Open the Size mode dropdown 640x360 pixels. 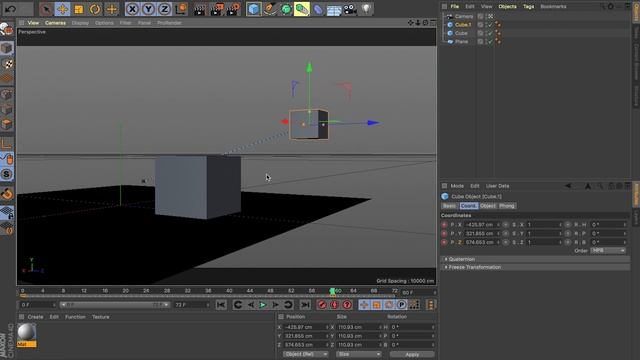tap(358, 354)
